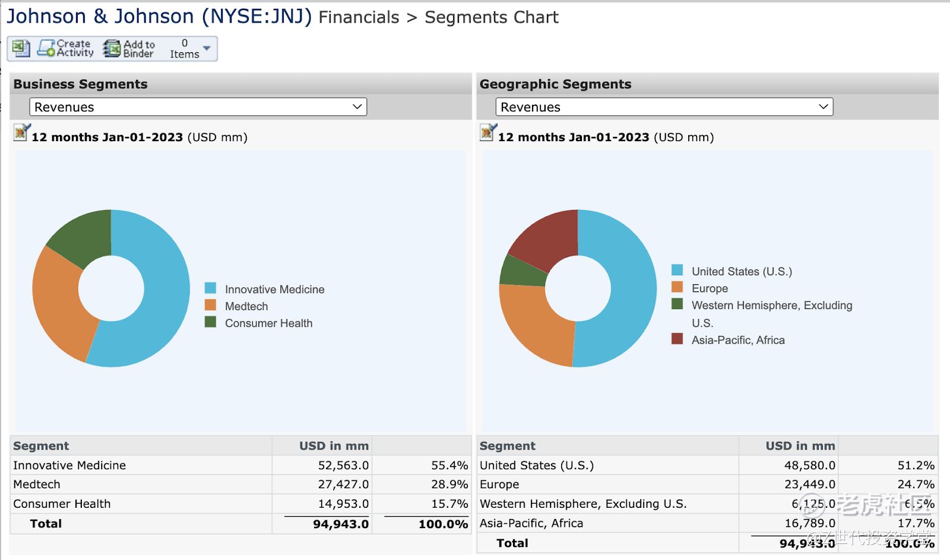950x560 pixels.
Task: Select orange Medtech slice in business donut
Action: click(59, 308)
